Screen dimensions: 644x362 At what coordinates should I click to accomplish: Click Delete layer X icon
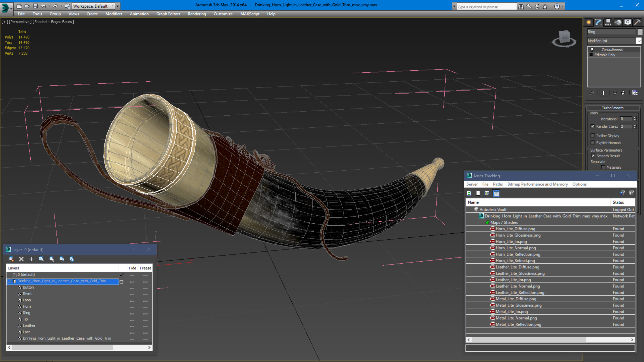point(21,259)
